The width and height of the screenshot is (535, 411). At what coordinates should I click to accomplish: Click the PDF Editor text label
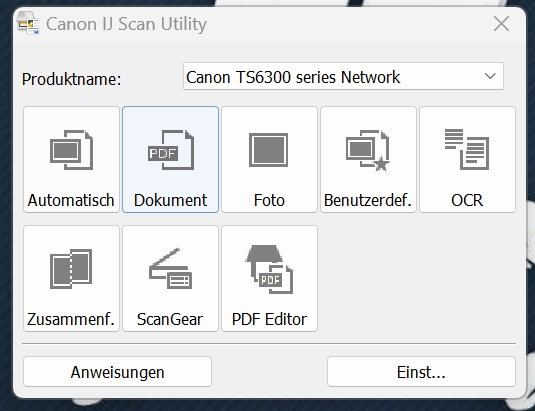point(269,320)
